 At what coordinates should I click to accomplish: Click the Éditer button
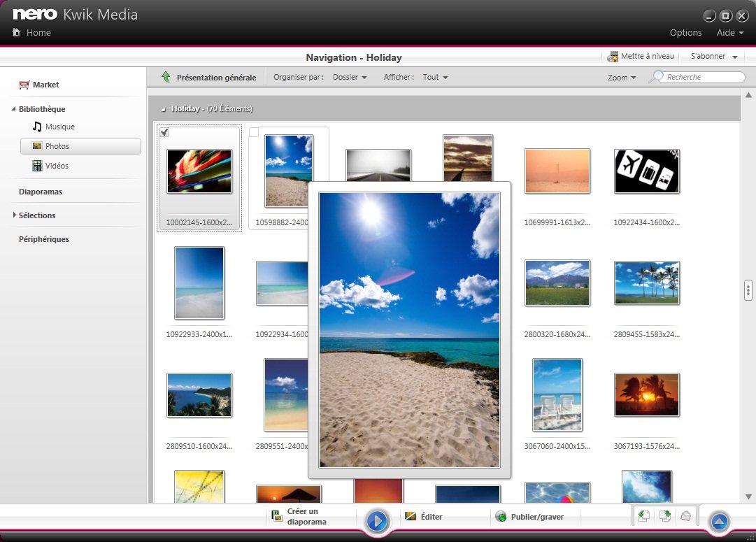pyautogui.click(x=423, y=516)
